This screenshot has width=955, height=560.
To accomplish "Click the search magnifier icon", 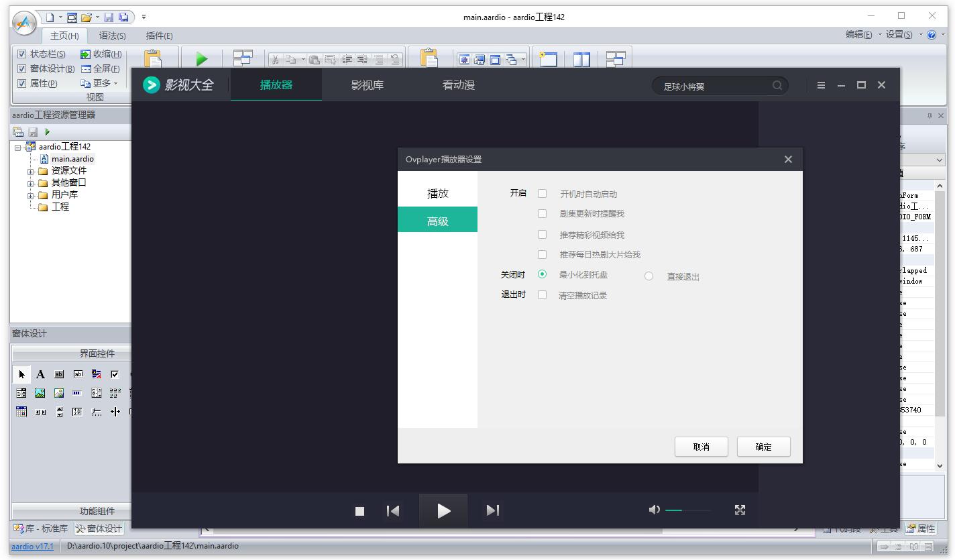I will [777, 85].
